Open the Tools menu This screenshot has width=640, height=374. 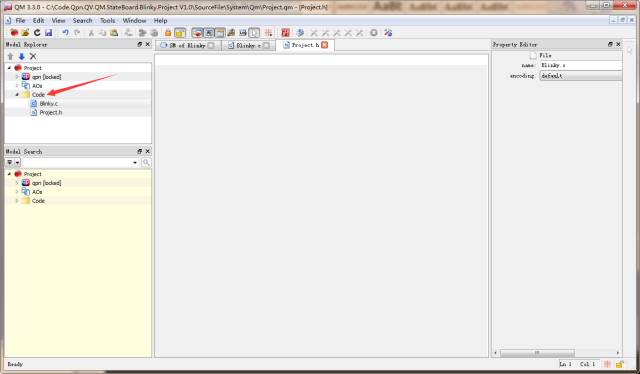[x=108, y=20]
